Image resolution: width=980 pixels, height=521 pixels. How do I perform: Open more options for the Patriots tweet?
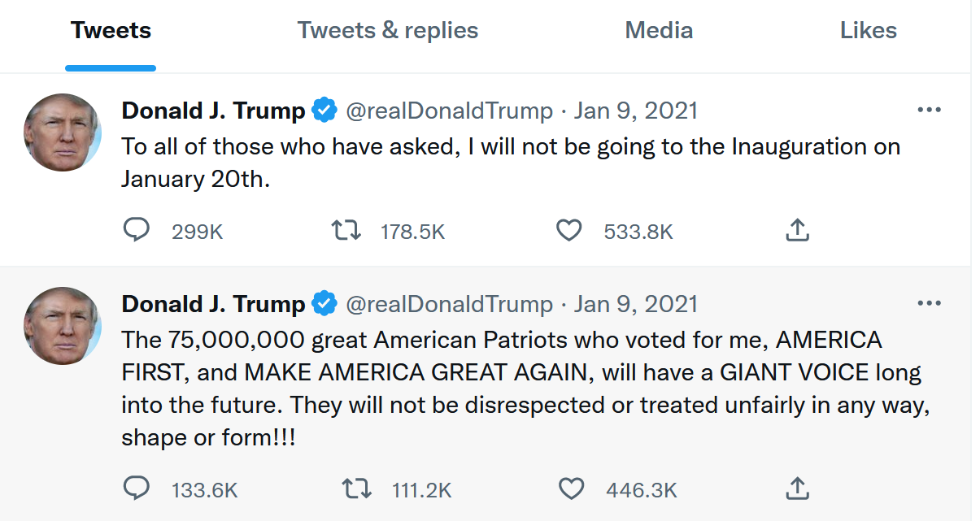coord(929,304)
